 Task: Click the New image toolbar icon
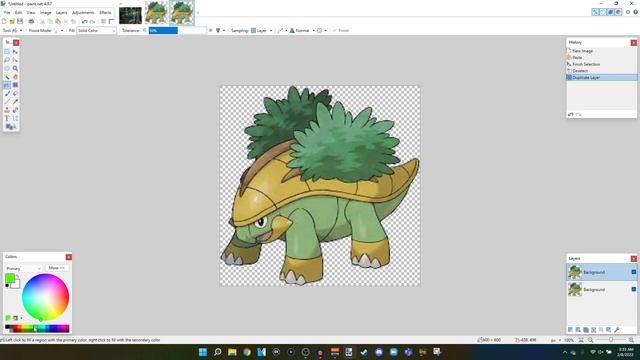coord(4,21)
